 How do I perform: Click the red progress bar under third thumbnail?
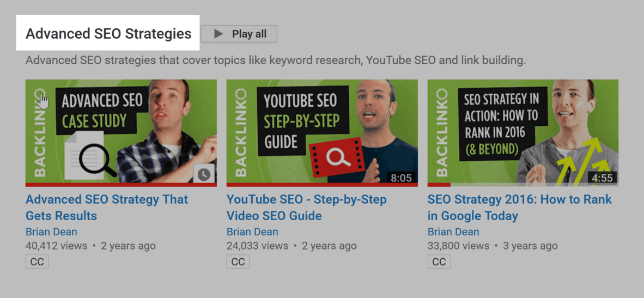(x=439, y=185)
